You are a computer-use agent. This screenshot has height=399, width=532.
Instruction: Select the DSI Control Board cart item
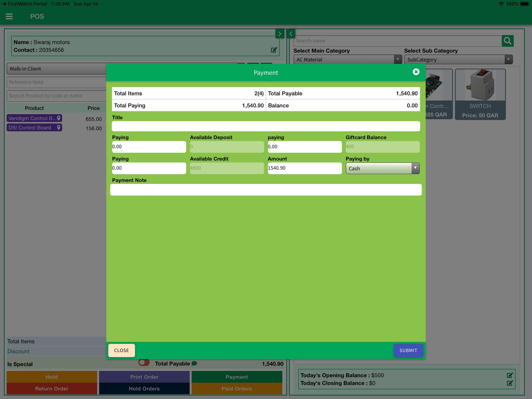tap(34, 128)
